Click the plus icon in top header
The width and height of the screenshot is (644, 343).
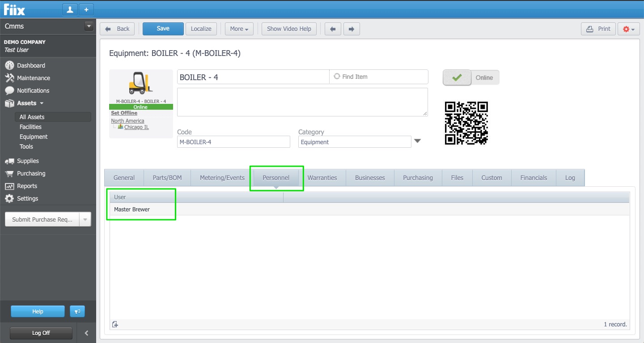click(x=86, y=9)
